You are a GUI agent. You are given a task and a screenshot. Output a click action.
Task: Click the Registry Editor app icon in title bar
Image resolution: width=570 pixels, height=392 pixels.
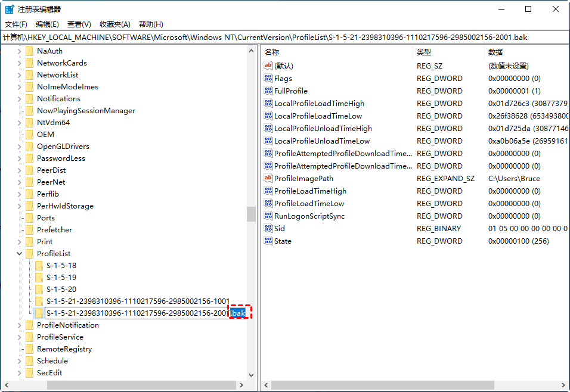point(10,9)
